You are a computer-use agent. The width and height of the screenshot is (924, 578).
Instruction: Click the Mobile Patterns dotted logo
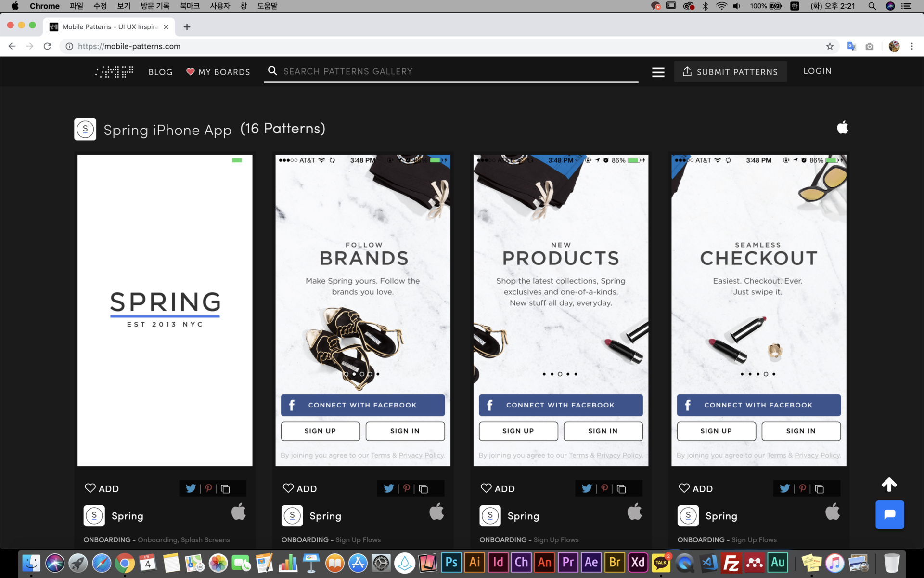click(115, 72)
